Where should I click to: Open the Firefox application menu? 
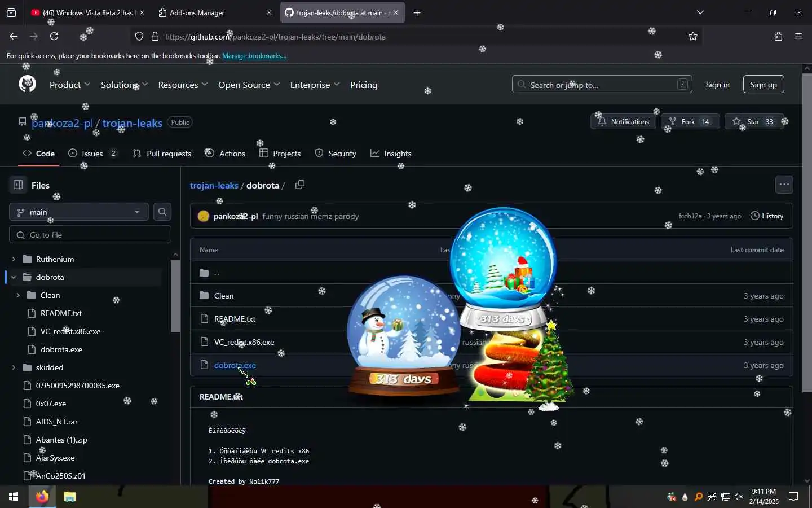pos(798,37)
